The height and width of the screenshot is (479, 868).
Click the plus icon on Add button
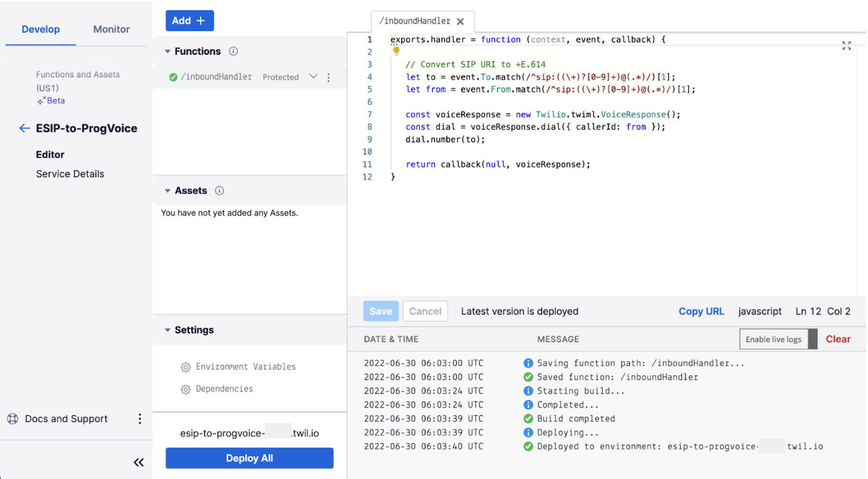tap(201, 21)
